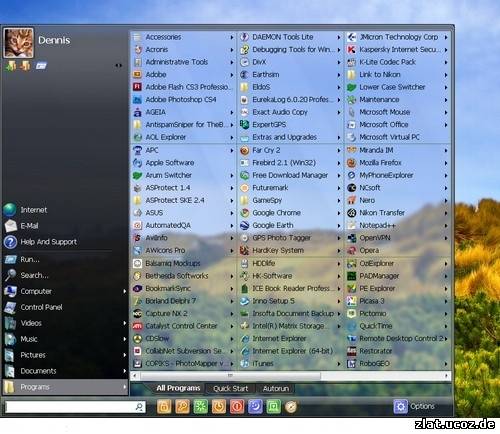The image size is (500, 434).
Task: Click the orange circular-arrow restart icon
Action: 219,406
